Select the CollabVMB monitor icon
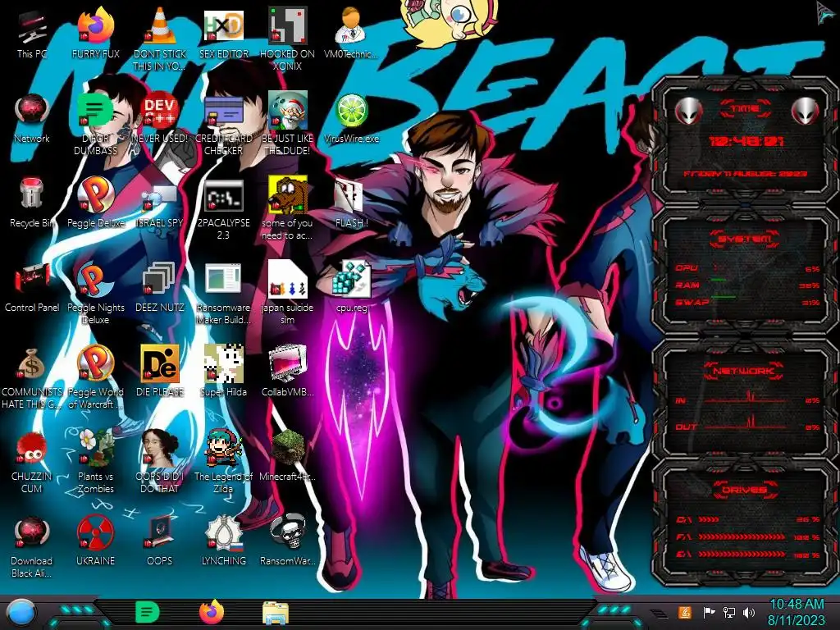The image size is (840, 630). pyautogui.click(x=288, y=372)
